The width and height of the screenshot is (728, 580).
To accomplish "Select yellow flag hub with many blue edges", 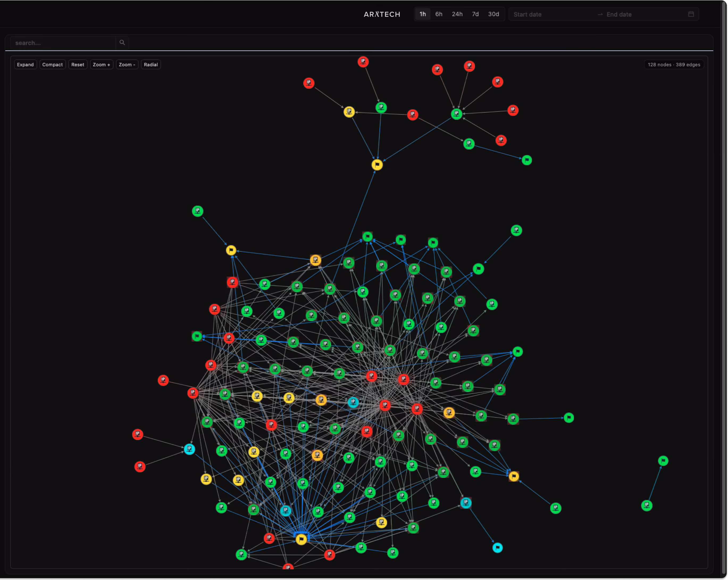I will 301,539.
